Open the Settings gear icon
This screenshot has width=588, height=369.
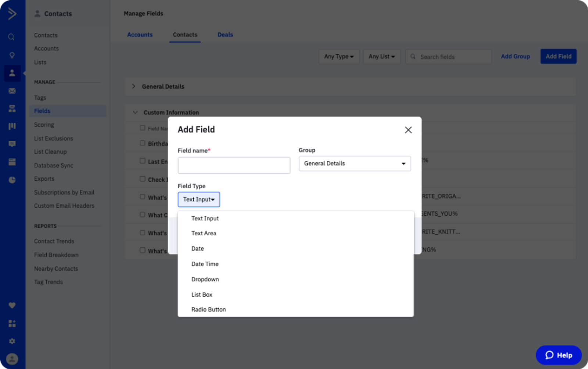tap(12, 341)
